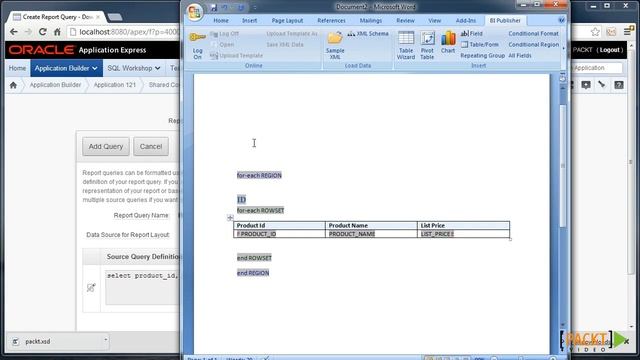Reload the page in Chrome
The width and height of the screenshot is (640, 360).
coord(42,32)
